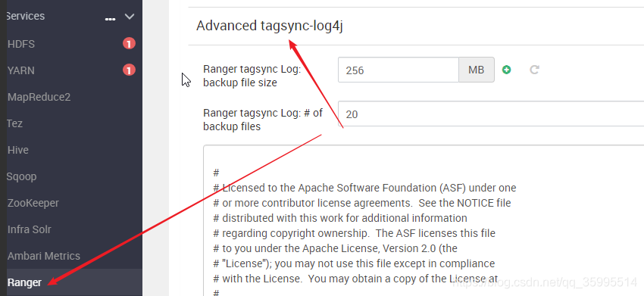Open the MapReduce2 service
644x296 pixels.
(39, 98)
